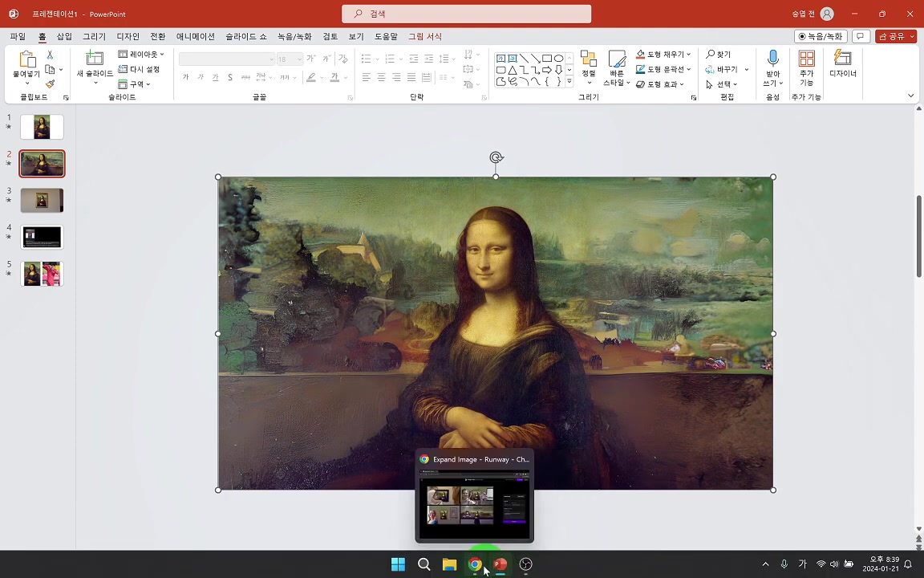Screen dimensions: 924x578
Task: Click the Cut scissors icon
Action: tap(50, 55)
